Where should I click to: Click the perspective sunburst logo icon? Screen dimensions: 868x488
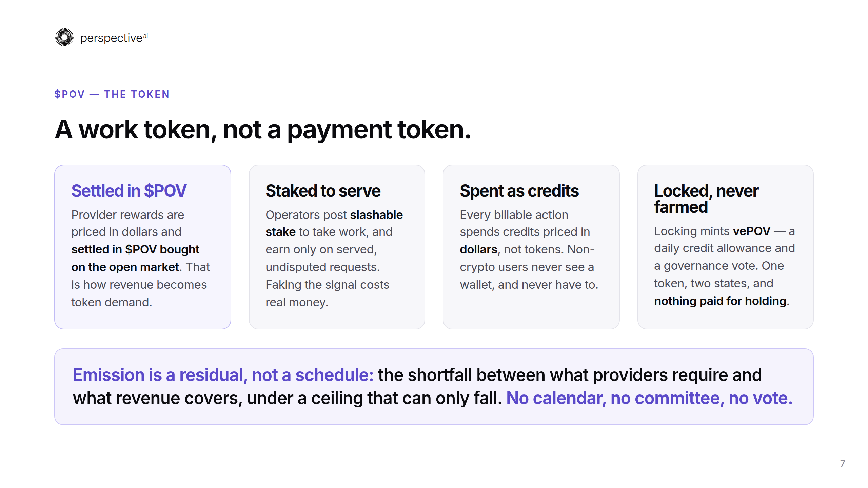(64, 37)
